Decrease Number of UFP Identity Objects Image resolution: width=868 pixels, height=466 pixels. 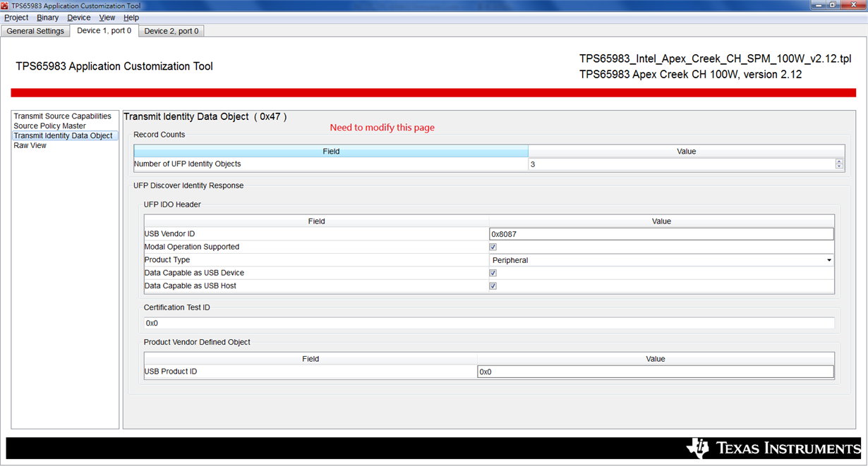(x=839, y=167)
